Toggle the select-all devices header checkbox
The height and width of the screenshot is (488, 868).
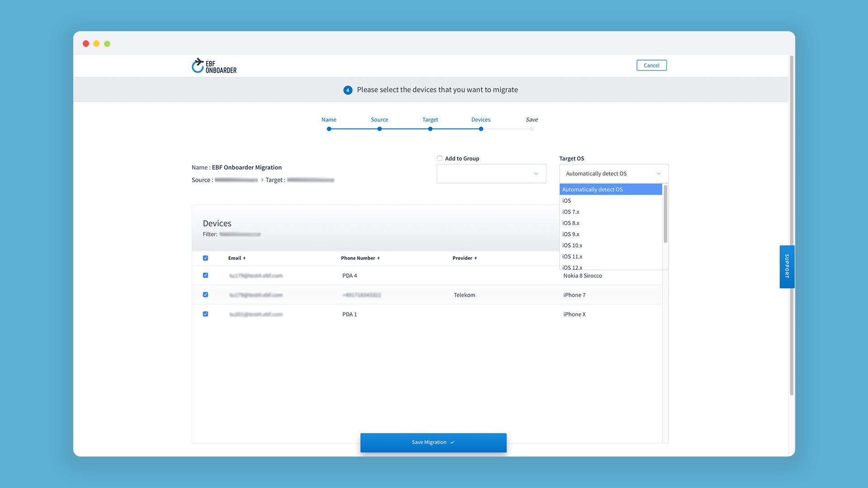(205, 258)
